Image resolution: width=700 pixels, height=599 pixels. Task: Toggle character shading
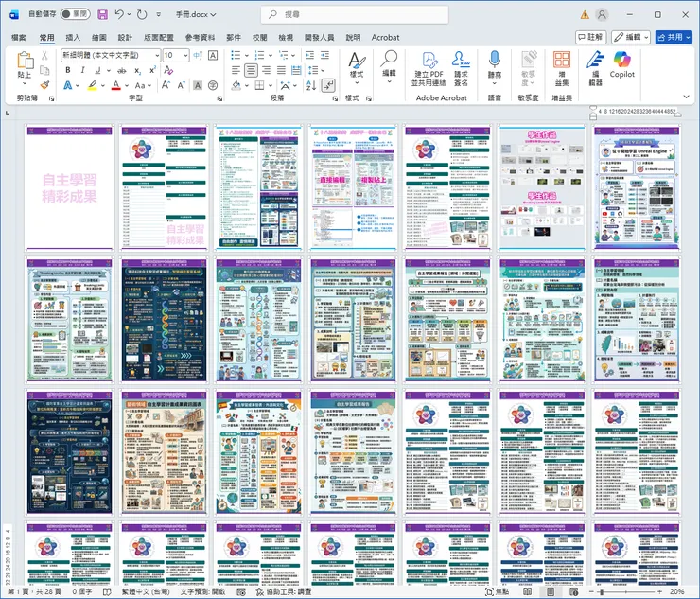(198, 85)
